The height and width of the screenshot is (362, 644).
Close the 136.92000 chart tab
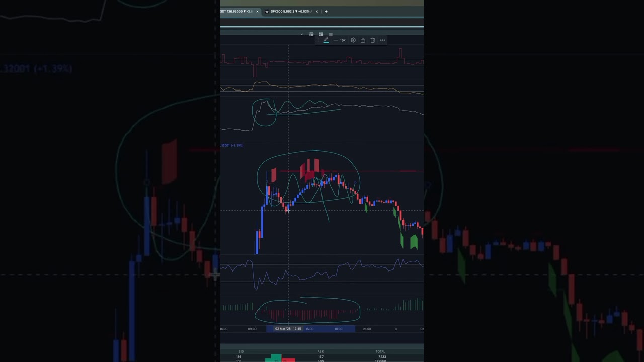click(x=257, y=11)
